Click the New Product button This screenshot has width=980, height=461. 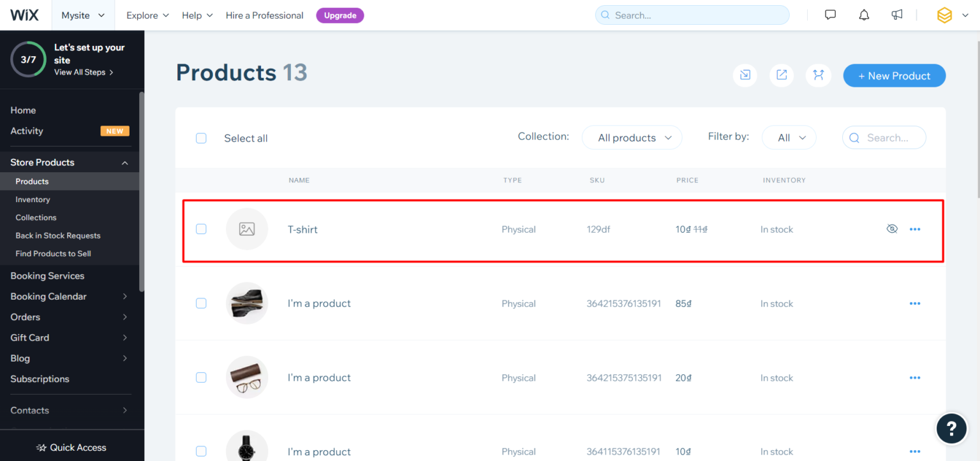pyautogui.click(x=894, y=75)
